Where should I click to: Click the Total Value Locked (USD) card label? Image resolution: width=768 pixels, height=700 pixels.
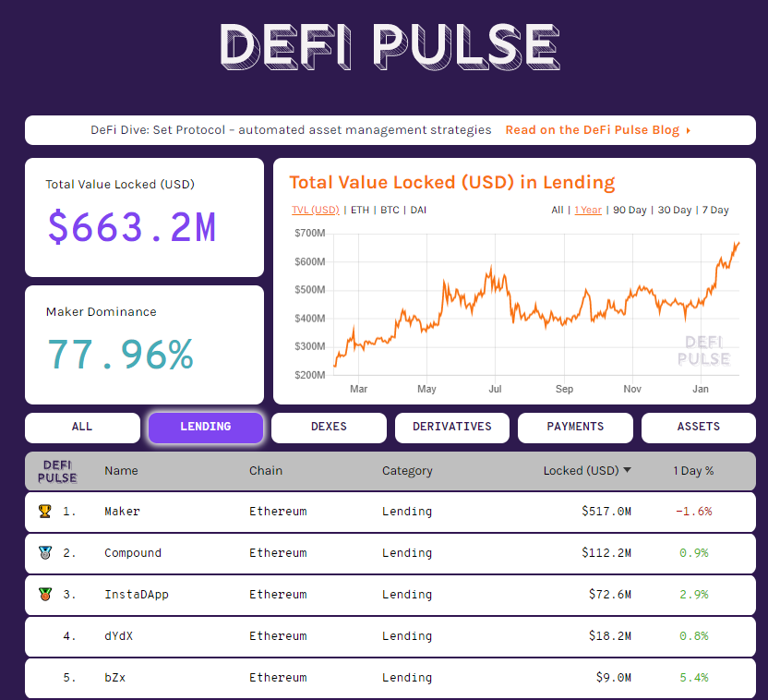pos(120,184)
